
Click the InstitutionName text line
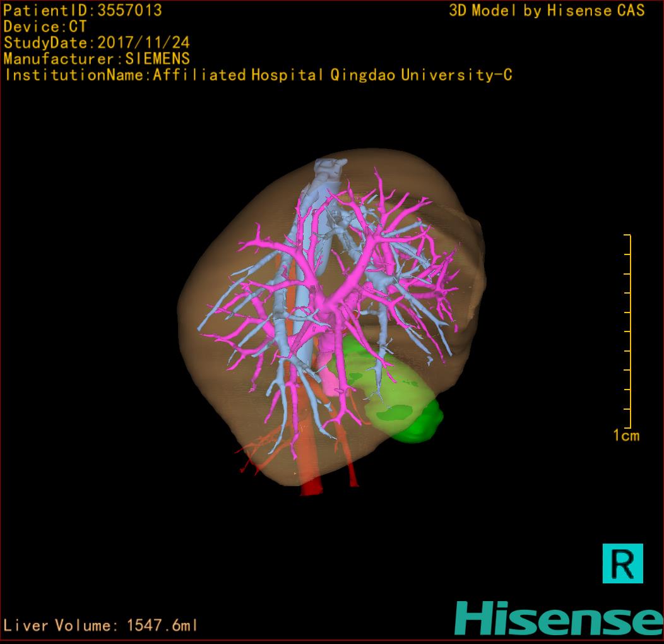tap(258, 75)
